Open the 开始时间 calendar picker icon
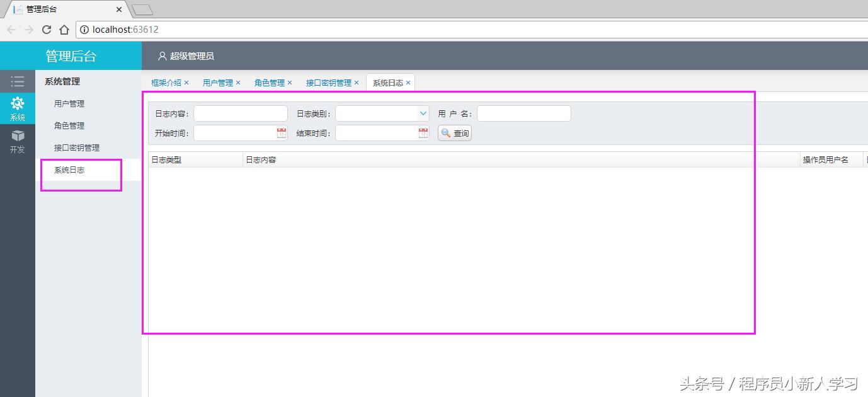Image resolution: width=868 pixels, height=397 pixels. click(x=282, y=133)
